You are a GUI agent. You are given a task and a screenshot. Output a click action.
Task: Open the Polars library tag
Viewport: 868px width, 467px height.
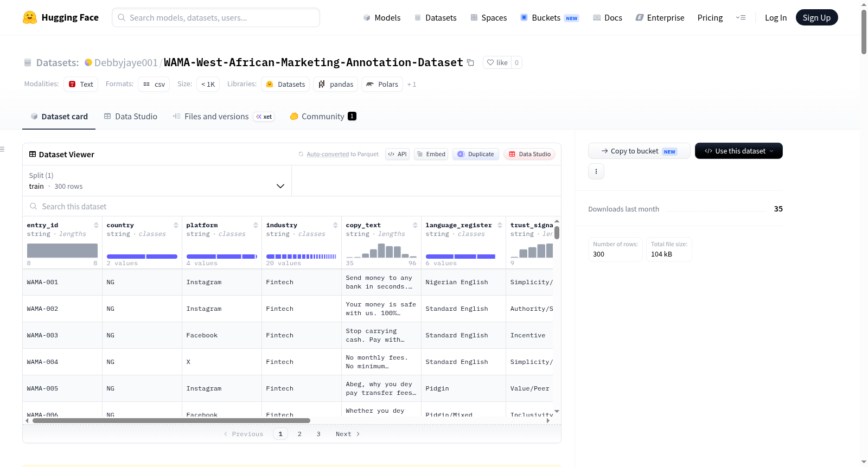tap(382, 84)
